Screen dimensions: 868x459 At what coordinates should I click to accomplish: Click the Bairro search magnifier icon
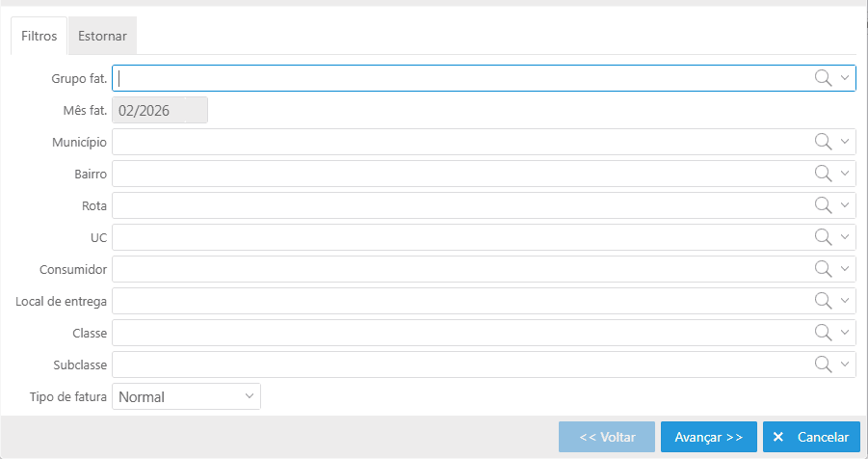[823, 174]
